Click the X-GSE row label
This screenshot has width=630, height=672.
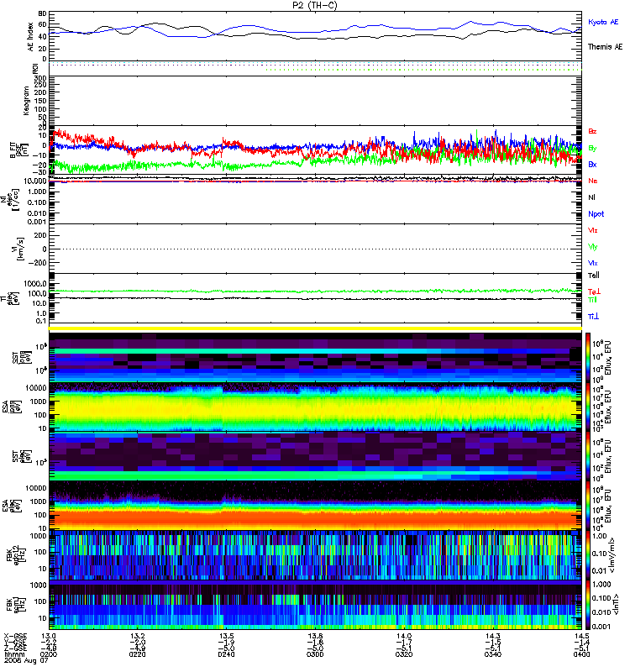point(15,636)
